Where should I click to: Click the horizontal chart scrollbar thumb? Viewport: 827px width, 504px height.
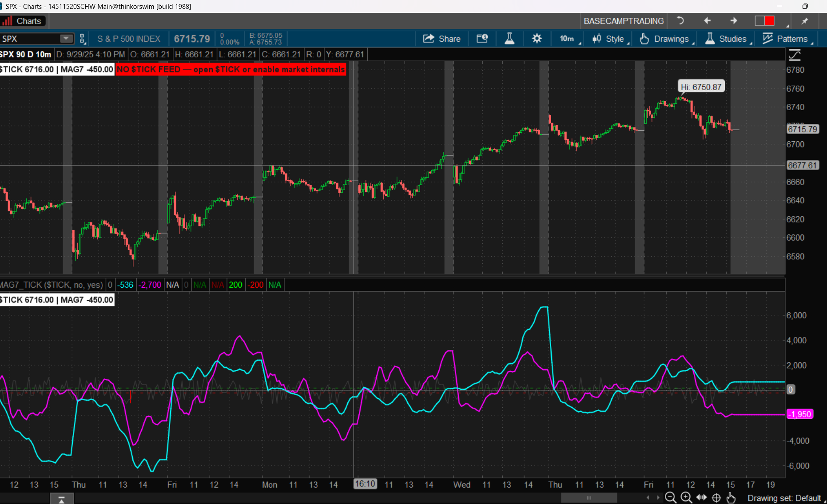(x=588, y=498)
